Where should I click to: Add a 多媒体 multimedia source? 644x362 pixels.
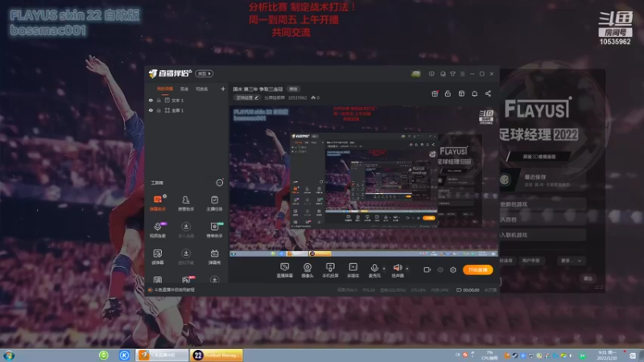[353, 270]
